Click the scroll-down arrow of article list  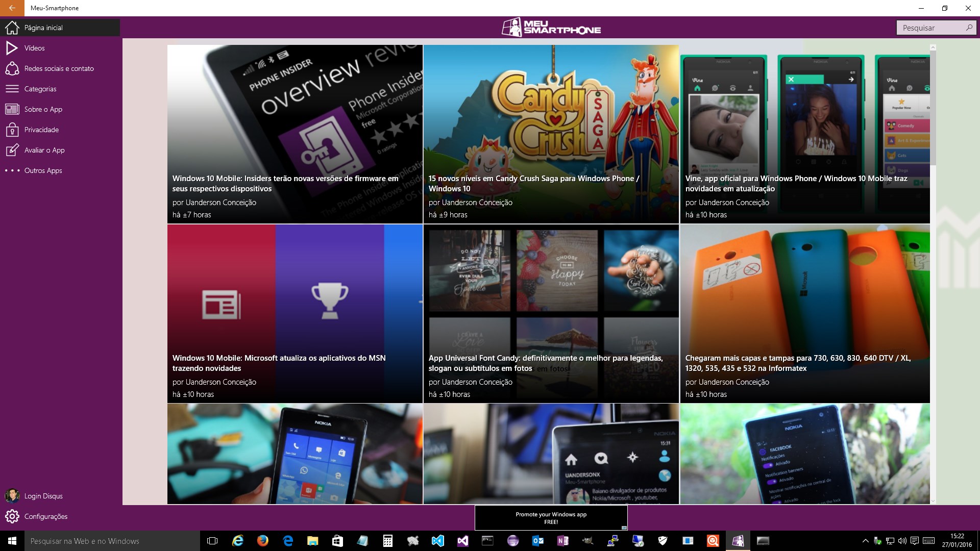[x=933, y=501]
